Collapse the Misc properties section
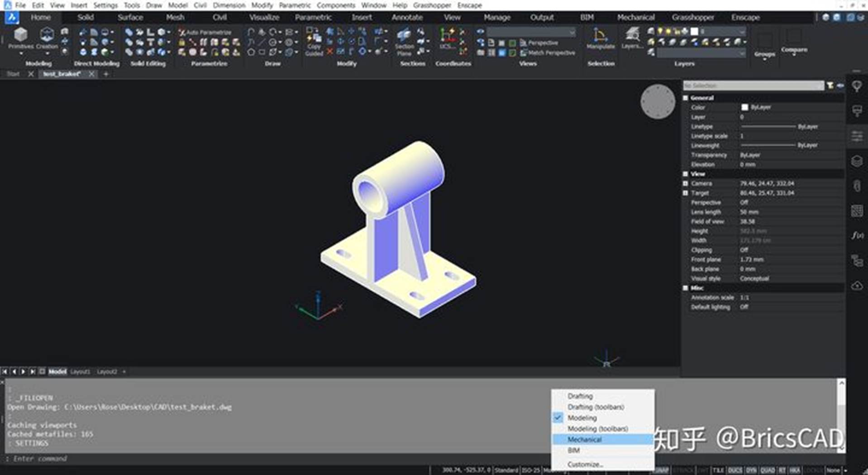 [x=686, y=288]
